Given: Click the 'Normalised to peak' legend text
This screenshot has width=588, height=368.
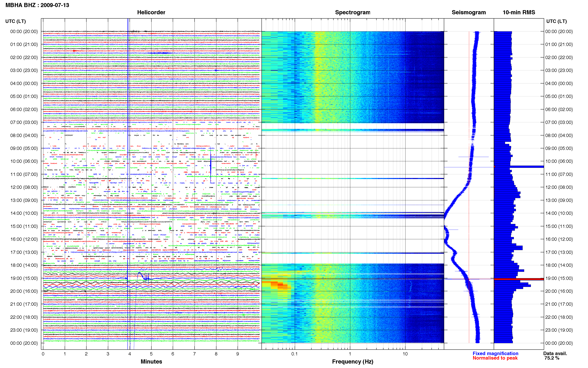Looking at the screenshot, I should coord(495,358).
